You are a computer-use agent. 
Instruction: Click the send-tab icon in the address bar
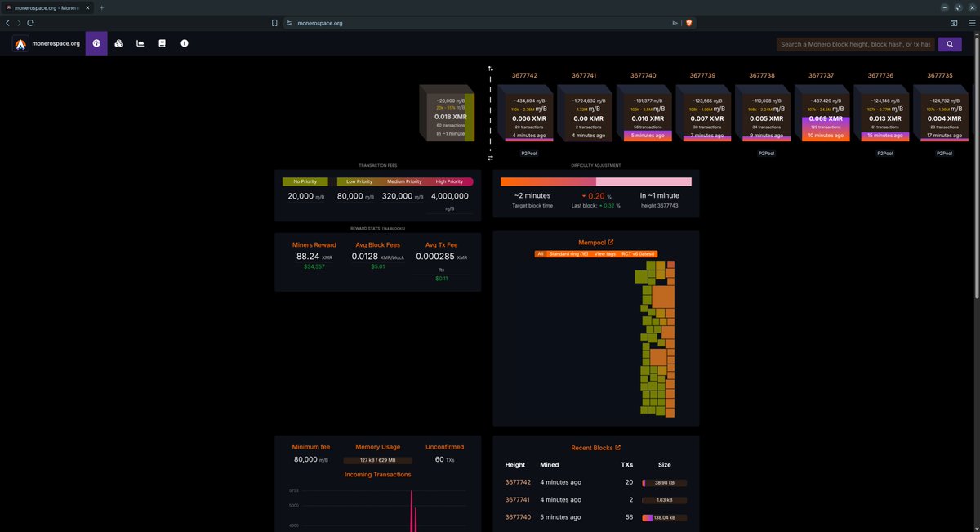675,23
